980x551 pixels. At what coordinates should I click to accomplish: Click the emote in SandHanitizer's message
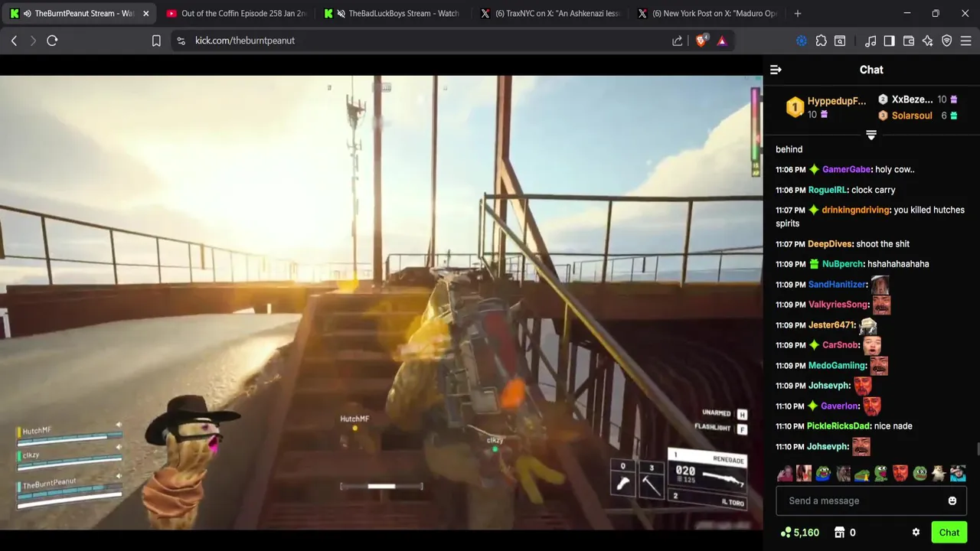(880, 285)
